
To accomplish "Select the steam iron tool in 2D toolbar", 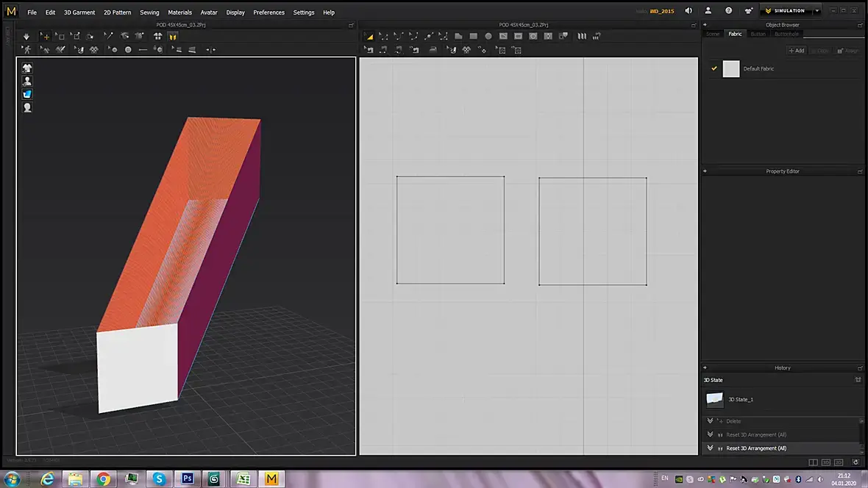I will 433,50.
